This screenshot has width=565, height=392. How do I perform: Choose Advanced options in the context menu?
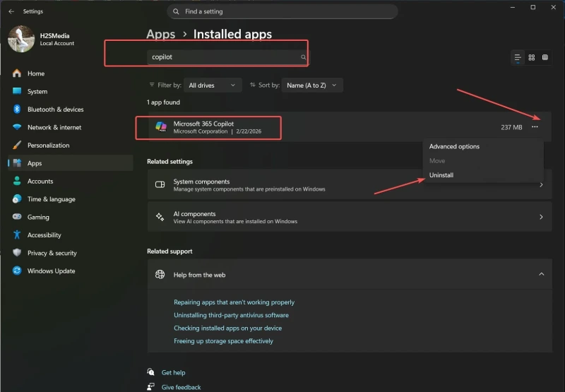[x=454, y=147]
